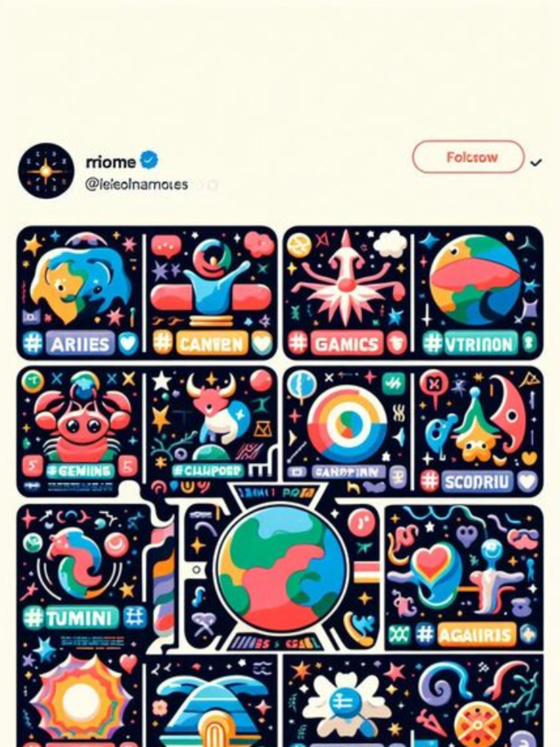Click the blue verified badge

149,161
